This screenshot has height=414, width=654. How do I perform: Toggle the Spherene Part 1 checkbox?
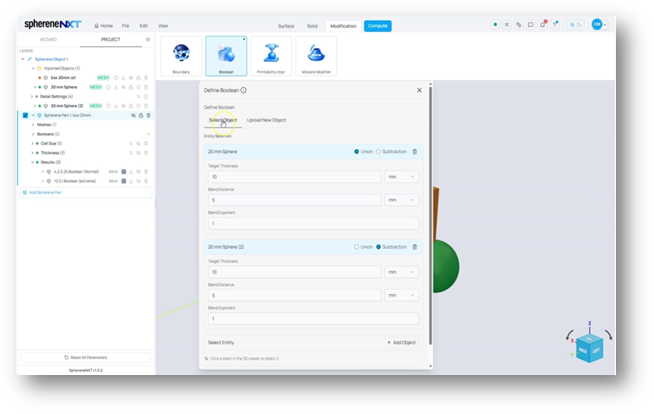25,115
